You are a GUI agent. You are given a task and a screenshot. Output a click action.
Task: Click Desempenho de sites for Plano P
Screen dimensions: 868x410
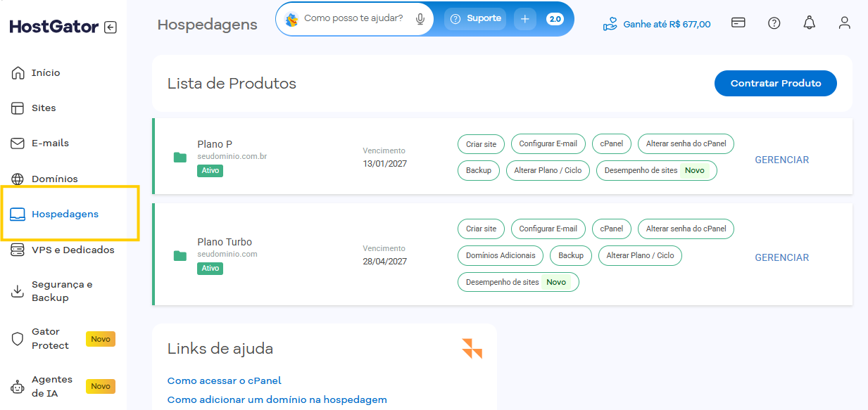656,170
